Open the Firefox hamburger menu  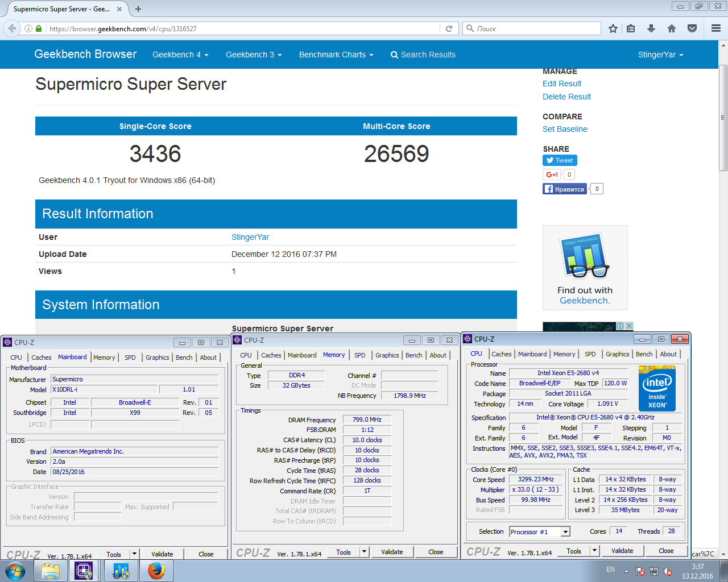point(716,28)
